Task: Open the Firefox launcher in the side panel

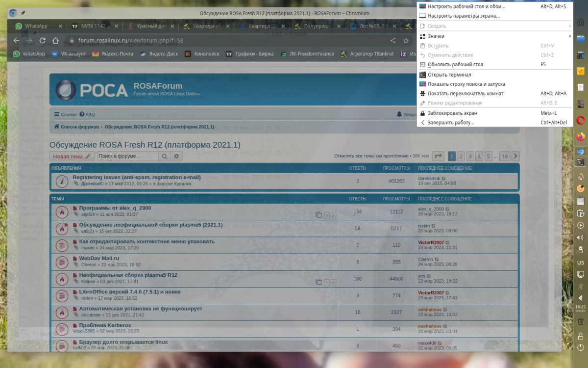Action: (581, 136)
